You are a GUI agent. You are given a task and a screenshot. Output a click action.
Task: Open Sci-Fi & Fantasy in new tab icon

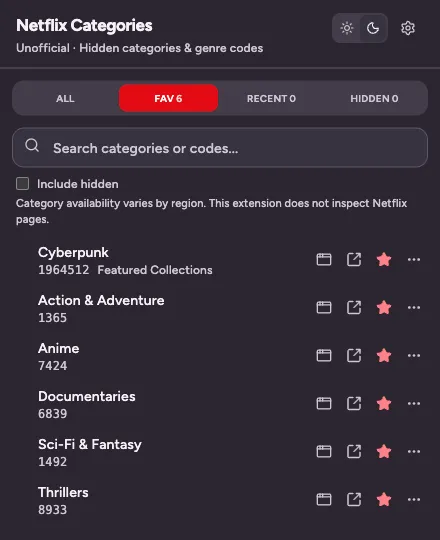coord(354,451)
